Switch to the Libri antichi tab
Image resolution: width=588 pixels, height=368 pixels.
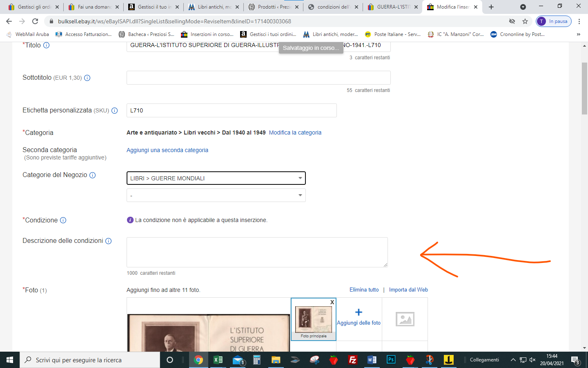[214, 7]
